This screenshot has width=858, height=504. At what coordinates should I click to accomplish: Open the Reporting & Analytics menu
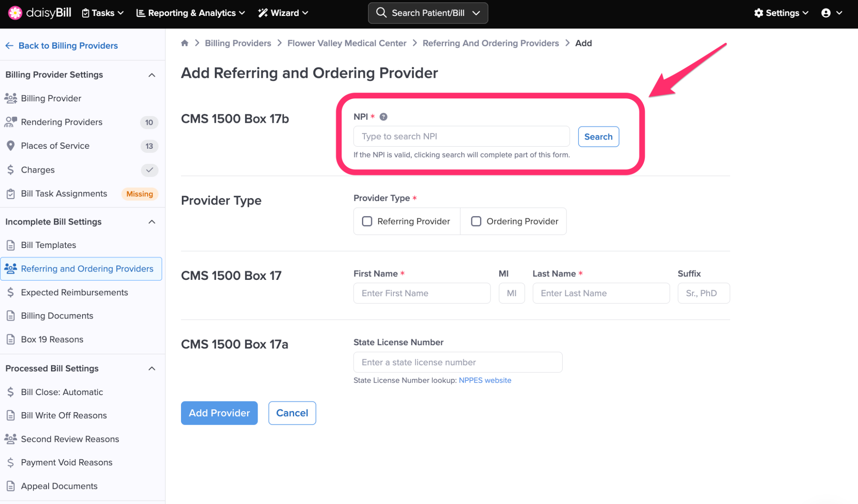click(x=191, y=13)
